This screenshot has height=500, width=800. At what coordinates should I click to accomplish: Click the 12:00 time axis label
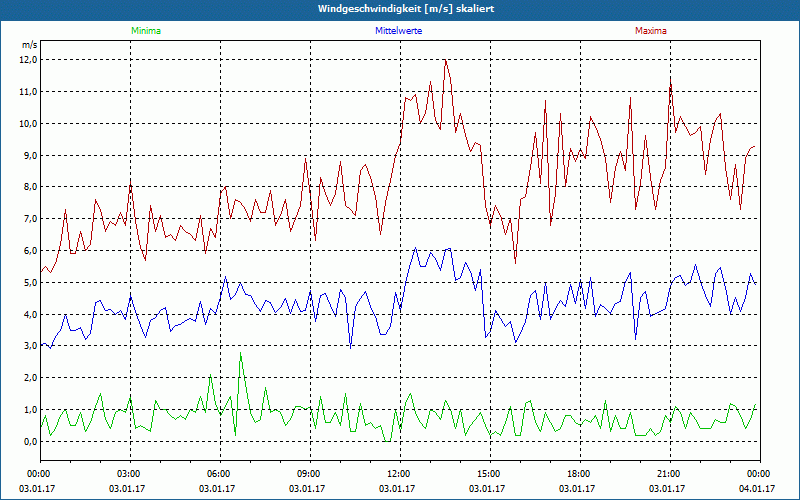point(399,474)
